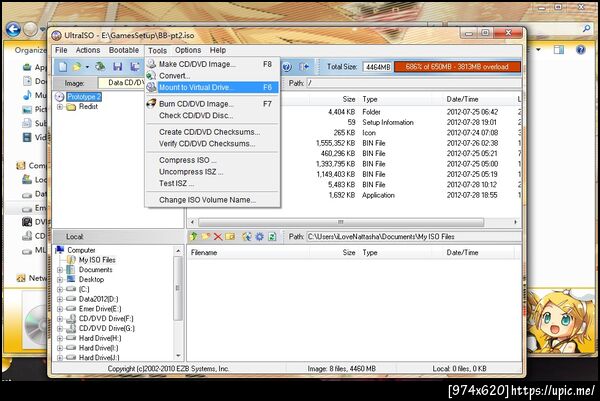The image size is (600, 401).
Task: Click the Explorer search magnifier icon
Action: (586, 29)
